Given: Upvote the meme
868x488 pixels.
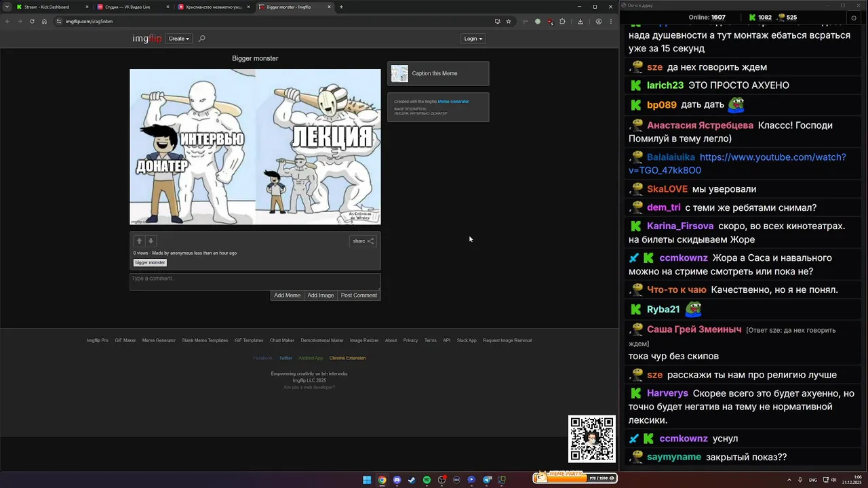Looking at the screenshot, I should (x=139, y=241).
